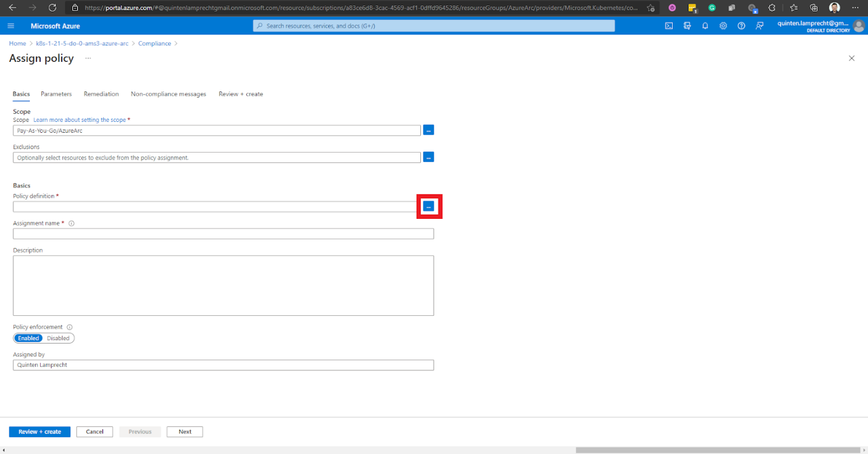Open the Azure portal hamburger menu
Image resolution: width=868 pixels, height=454 pixels.
click(x=11, y=26)
